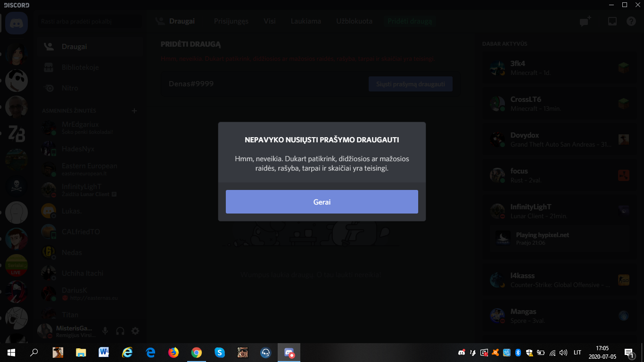
Task: Open user settings gear icon
Action: point(135,331)
